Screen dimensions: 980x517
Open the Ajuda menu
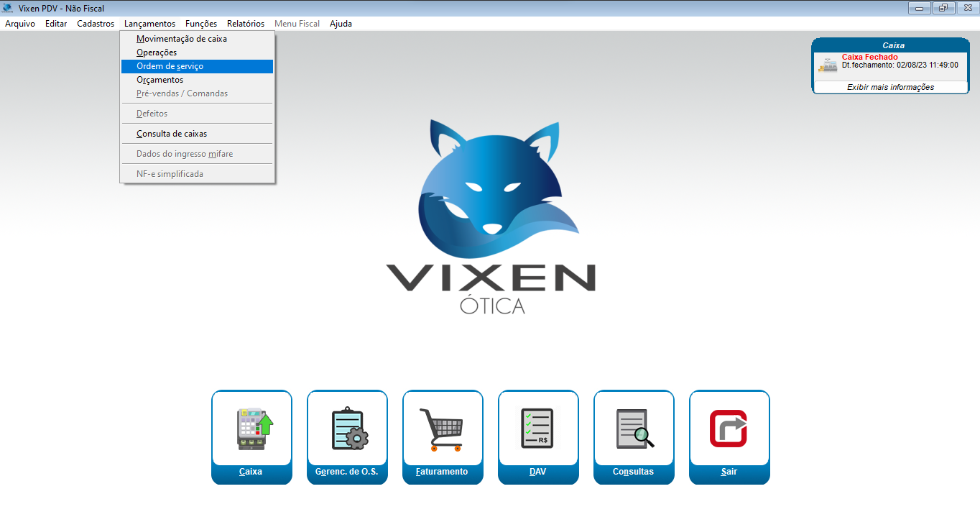point(341,24)
